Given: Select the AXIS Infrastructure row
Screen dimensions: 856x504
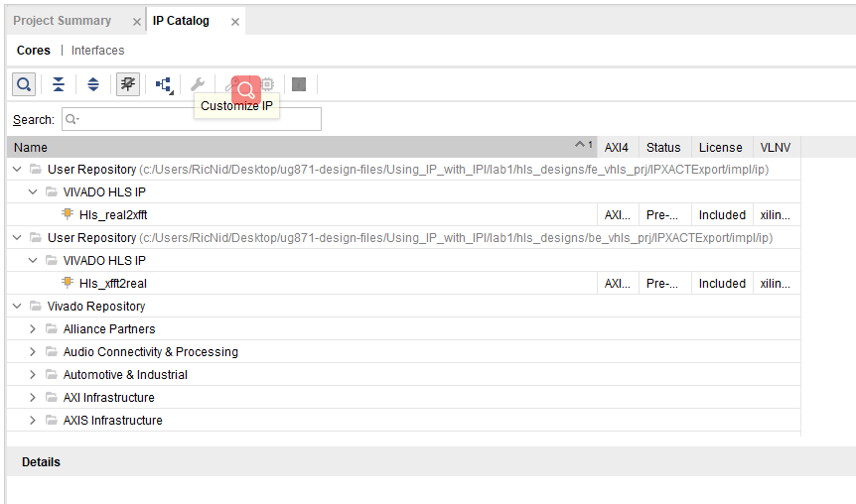Looking at the screenshot, I should coord(404,421).
